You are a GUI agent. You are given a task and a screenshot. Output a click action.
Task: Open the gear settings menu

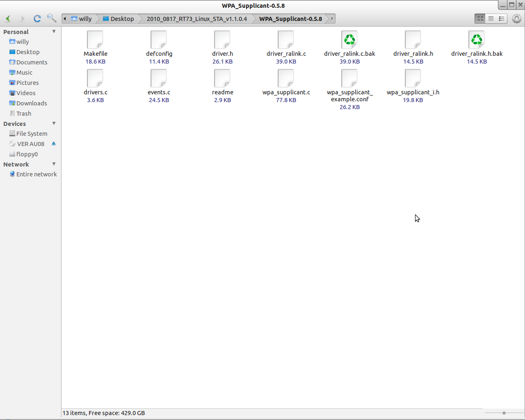tap(517, 18)
